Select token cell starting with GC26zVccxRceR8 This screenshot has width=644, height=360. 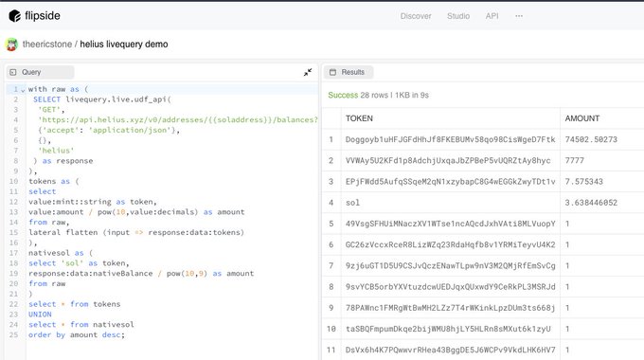[450, 244]
